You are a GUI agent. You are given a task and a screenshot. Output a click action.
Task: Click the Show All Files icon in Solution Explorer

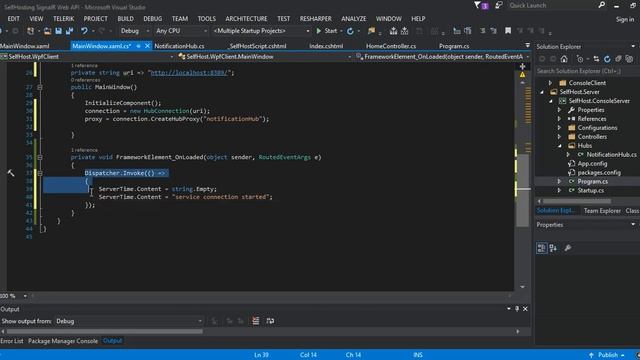point(629,59)
